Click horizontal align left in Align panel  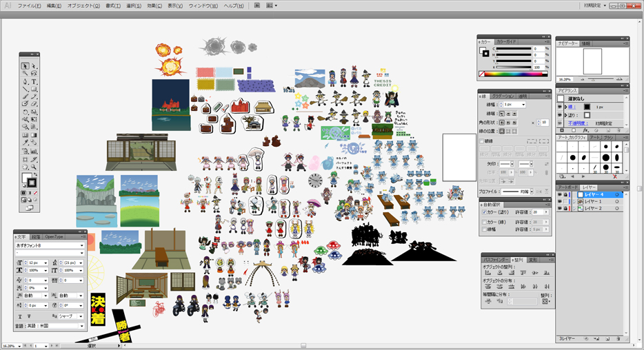click(x=488, y=273)
